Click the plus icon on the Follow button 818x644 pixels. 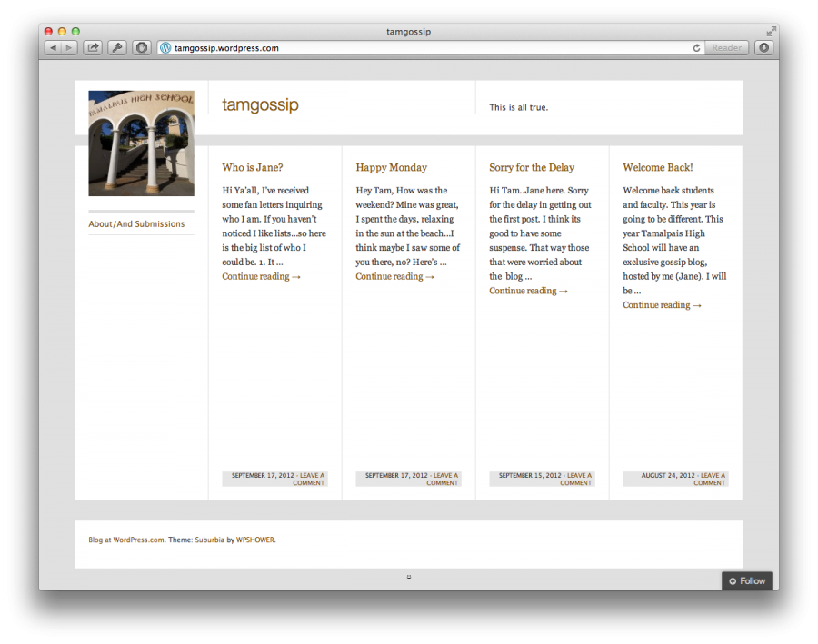[x=733, y=581]
